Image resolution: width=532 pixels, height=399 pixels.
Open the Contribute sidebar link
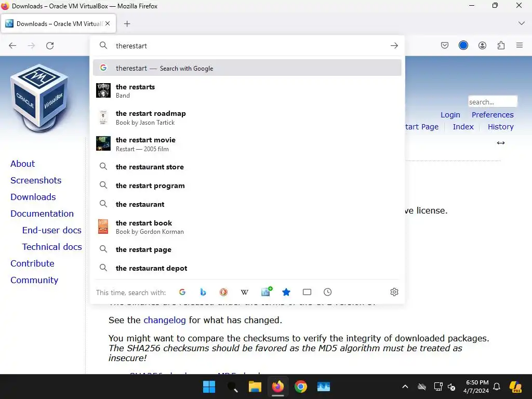tap(32, 263)
